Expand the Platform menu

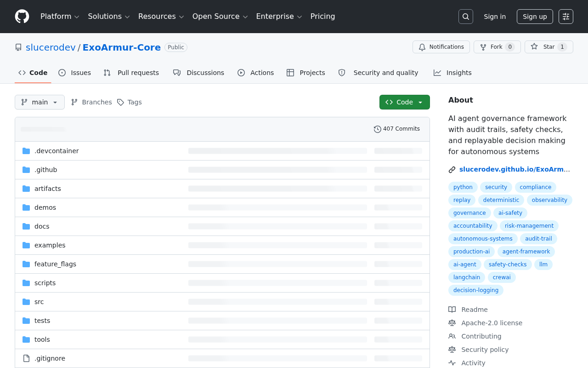coord(60,17)
